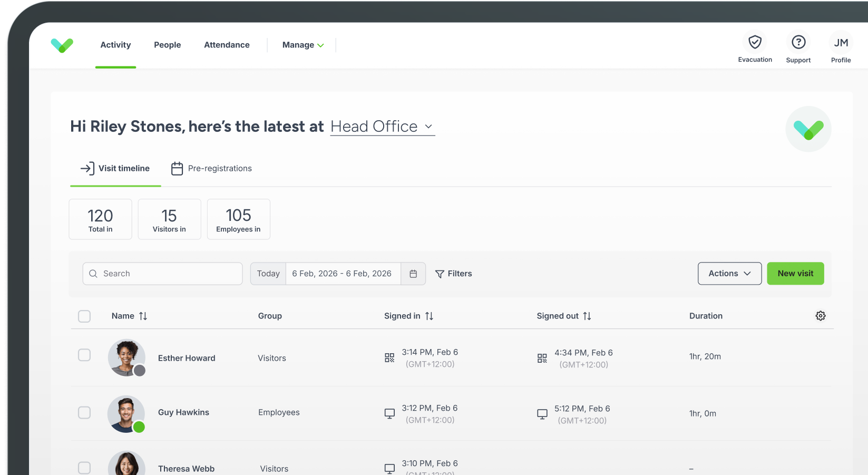
Task: Click Esther Howard's signed-out QR icon
Action: (542, 358)
